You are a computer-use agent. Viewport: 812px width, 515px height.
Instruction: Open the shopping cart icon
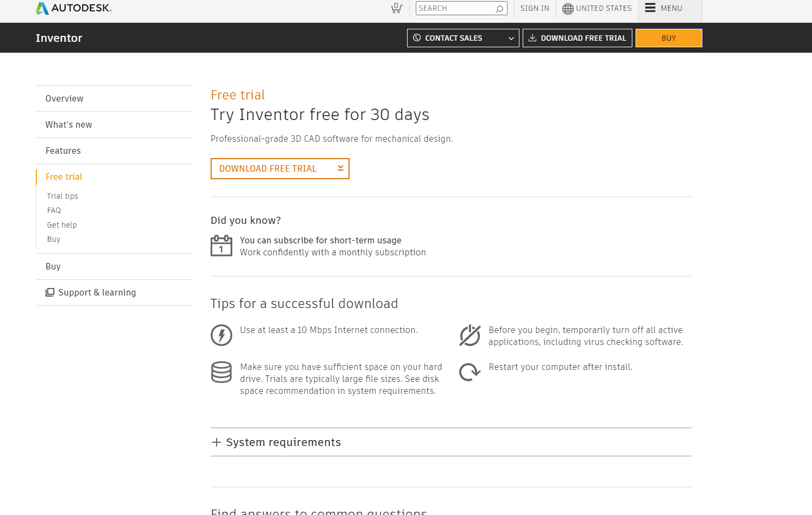pos(397,8)
